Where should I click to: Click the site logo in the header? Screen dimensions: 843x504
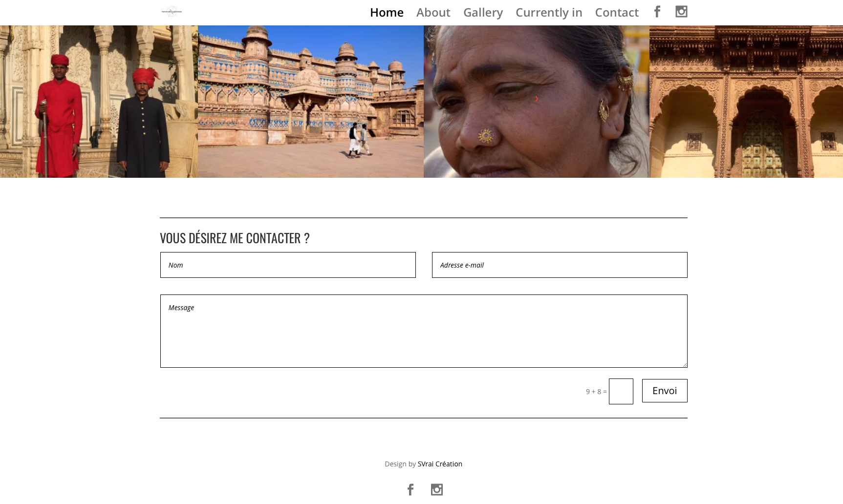172,12
